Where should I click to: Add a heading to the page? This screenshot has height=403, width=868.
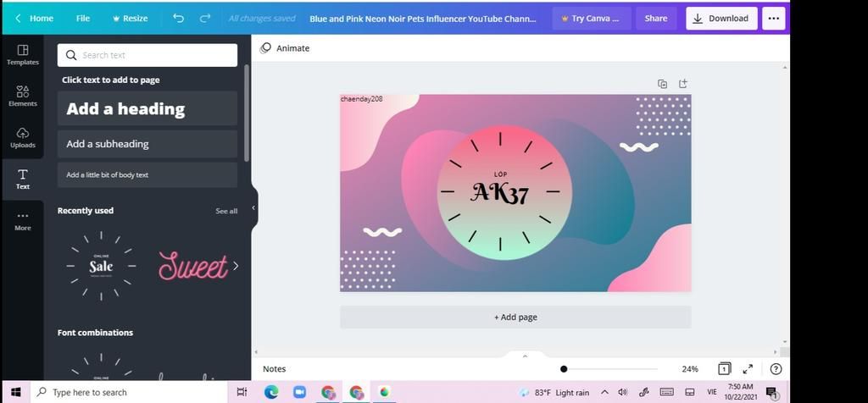tap(147, 108)
